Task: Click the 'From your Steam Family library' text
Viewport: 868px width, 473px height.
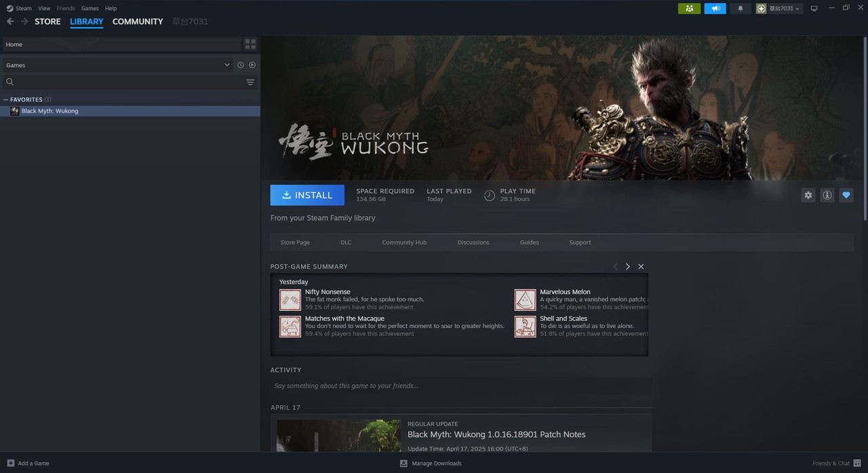Action: tap(323, 218)
